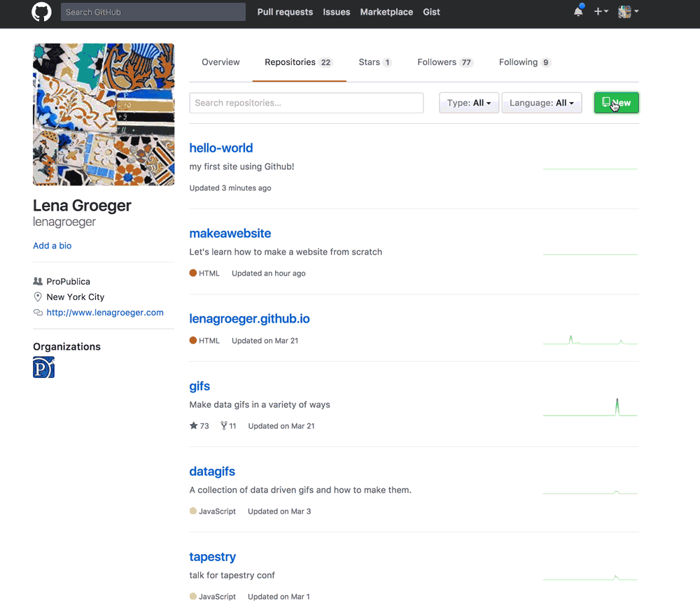Click the hello-world activity sparkline
Viewport: 700px width, 601px height.
click(x=590, y=169)
